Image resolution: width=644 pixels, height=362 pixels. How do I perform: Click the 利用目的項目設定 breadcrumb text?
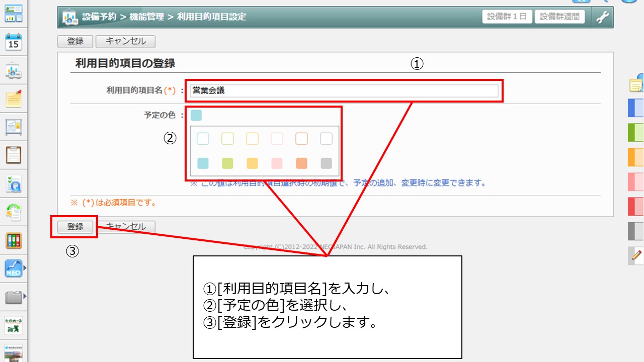point(211,17)
